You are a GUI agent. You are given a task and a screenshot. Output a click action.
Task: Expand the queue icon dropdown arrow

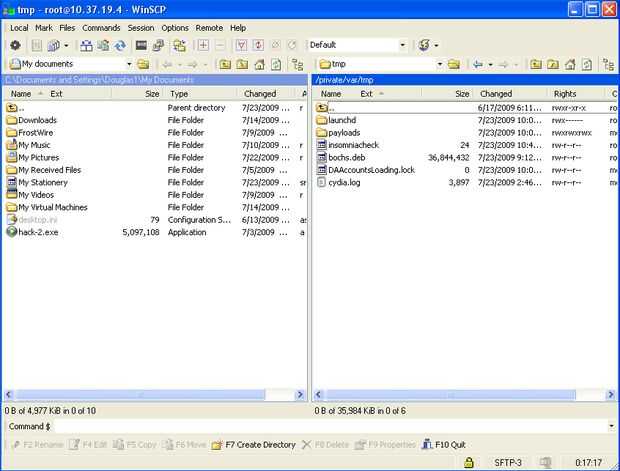pyautogui.click(x=66, y=45)
